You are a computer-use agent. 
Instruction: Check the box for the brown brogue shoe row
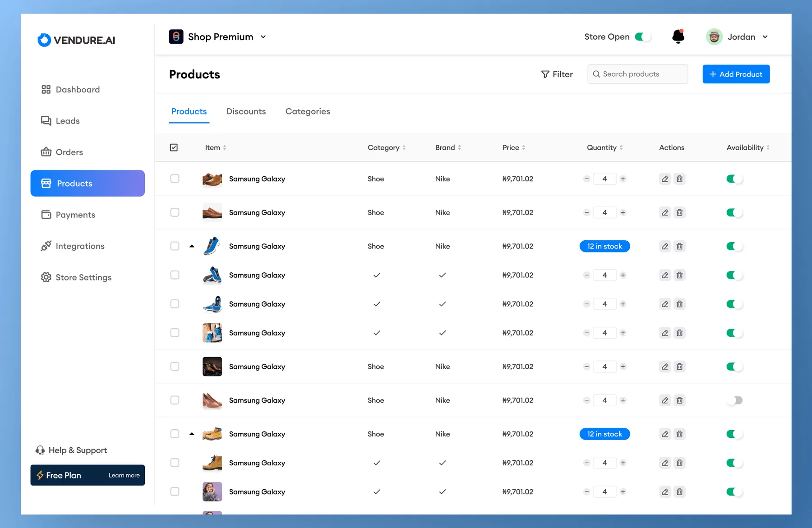175,179
